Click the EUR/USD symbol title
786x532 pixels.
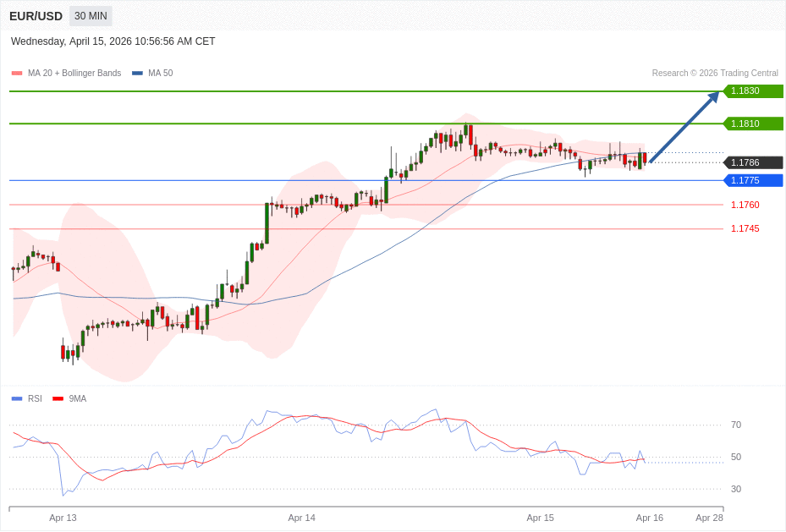[36, 16]
